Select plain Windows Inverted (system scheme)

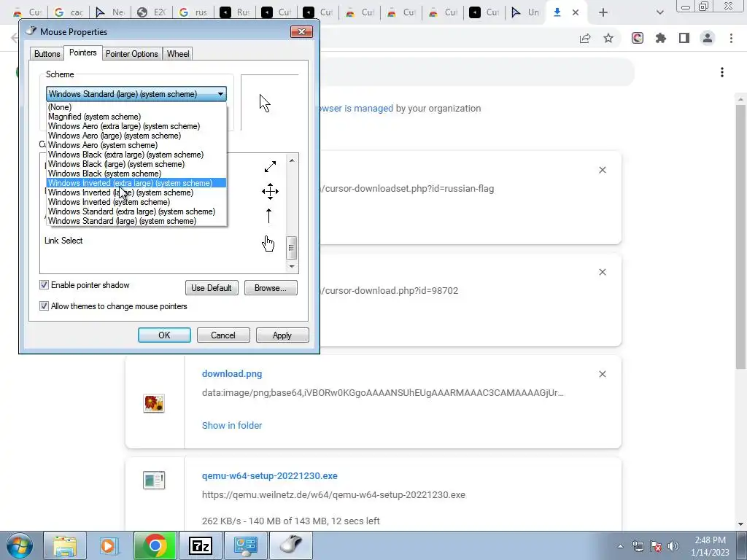136,202
